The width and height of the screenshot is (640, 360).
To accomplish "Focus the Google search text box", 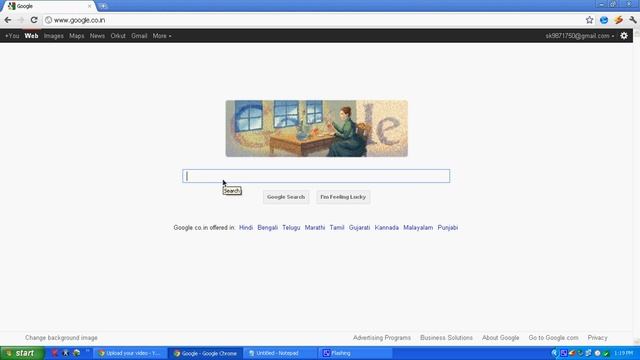I will coord(316,176).
